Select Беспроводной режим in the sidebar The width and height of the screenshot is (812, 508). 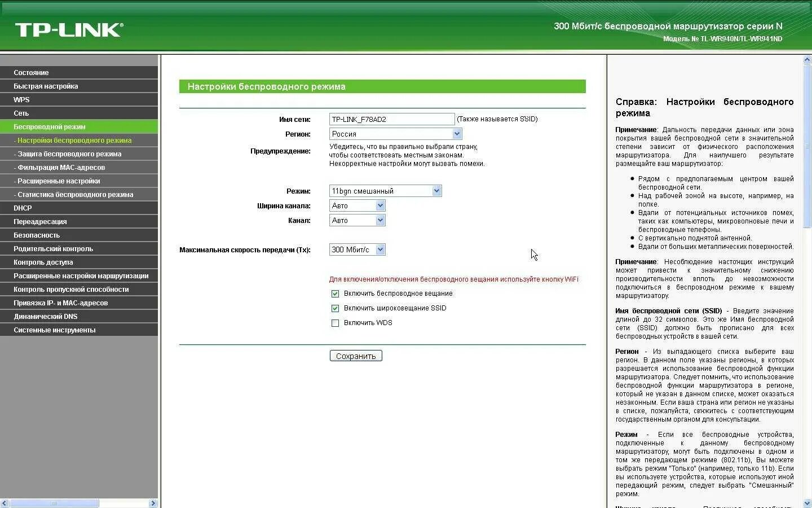tap(79, 126)
